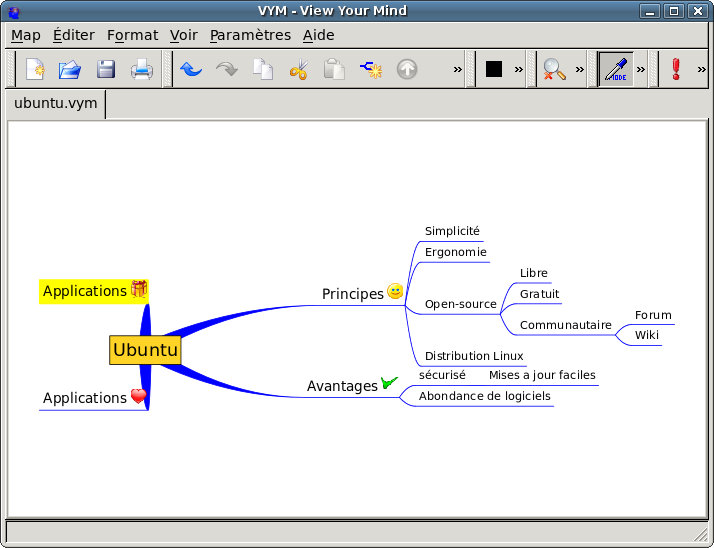Open the Format menu
The height and width of the screenshot is (548, 714).
133,35
